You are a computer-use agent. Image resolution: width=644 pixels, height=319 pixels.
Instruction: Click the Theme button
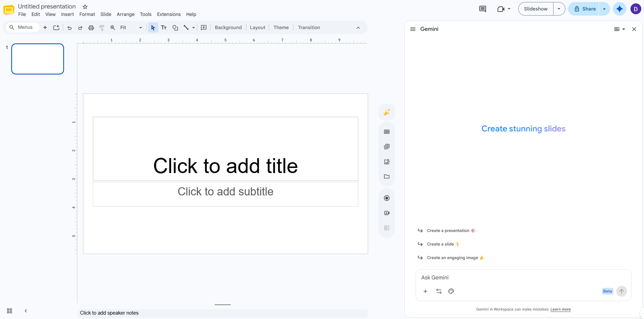(x=281, y=28)
